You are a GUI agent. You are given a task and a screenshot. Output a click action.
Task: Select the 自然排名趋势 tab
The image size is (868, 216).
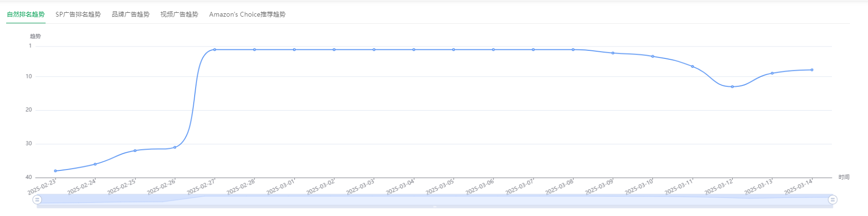coord(26,14)
